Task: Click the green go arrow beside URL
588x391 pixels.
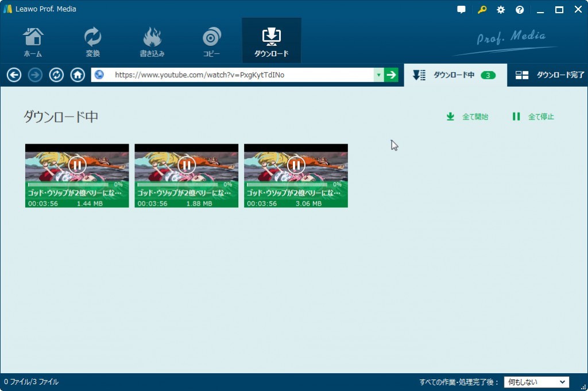Action: 391,75
